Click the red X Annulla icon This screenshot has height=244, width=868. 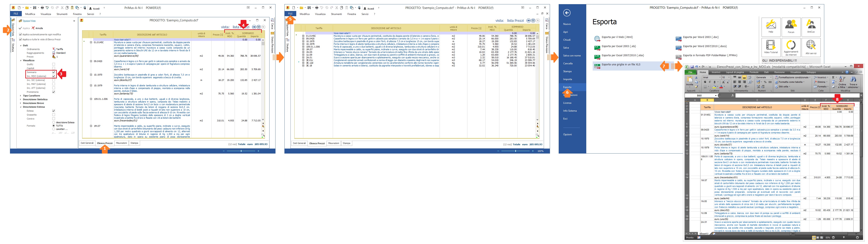(x=33, y=28)
